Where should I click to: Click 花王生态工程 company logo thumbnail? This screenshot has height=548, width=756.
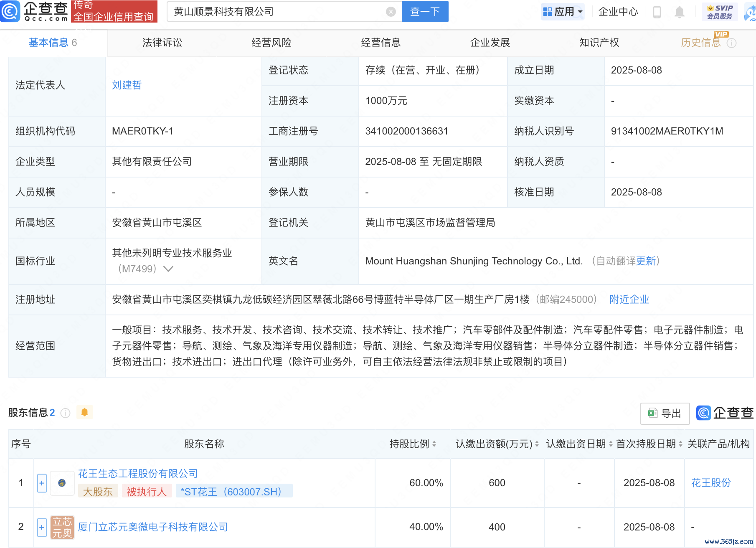coord(62,483)
